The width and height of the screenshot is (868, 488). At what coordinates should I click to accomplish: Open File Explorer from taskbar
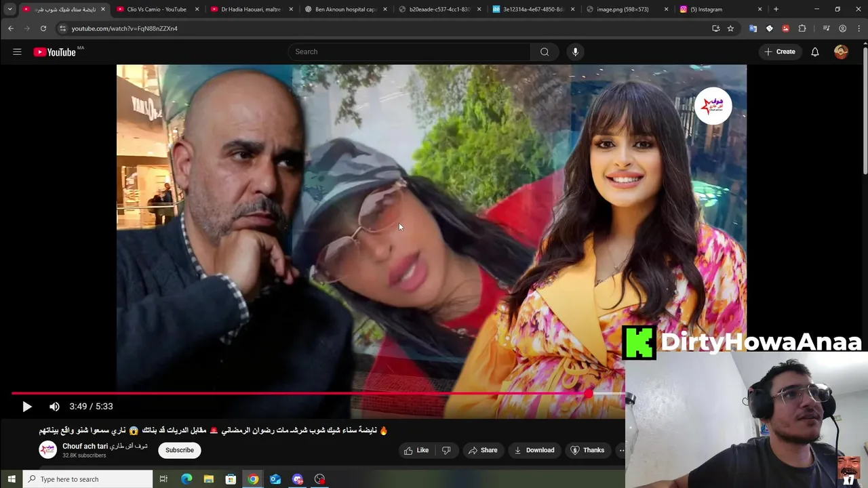coord(209,479)
